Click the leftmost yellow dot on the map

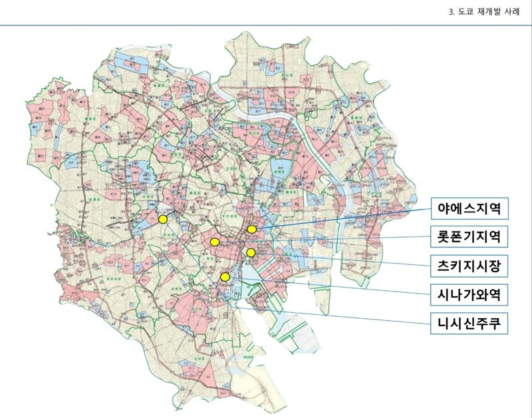[163, 218]
